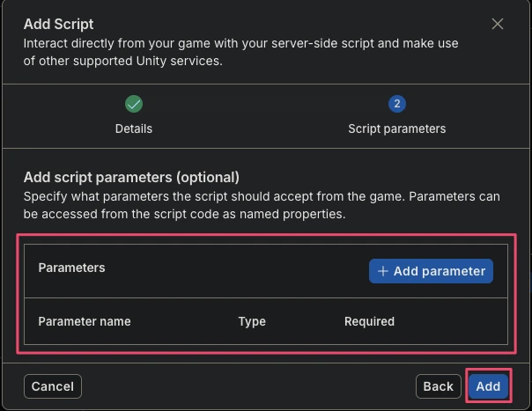The height and width of the screenshot is (411, 532).
Task: Go to the Details step label
Action: (134, 128)
